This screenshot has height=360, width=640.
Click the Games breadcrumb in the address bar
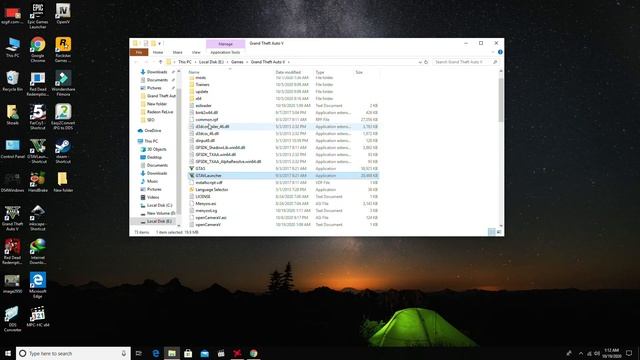237,62
